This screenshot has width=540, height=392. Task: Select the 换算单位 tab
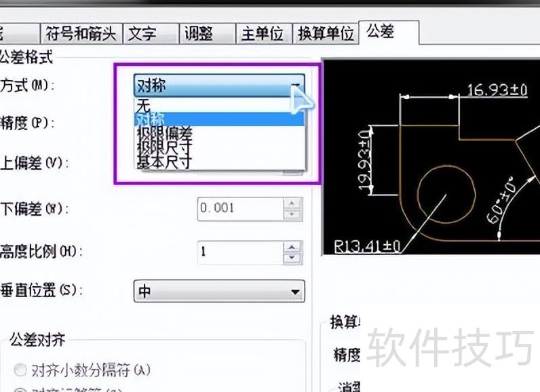[x=326, y=33]
